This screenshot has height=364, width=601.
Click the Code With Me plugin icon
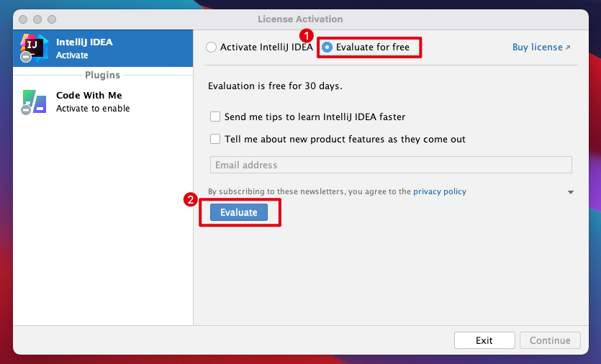click(x=34, y=102)
